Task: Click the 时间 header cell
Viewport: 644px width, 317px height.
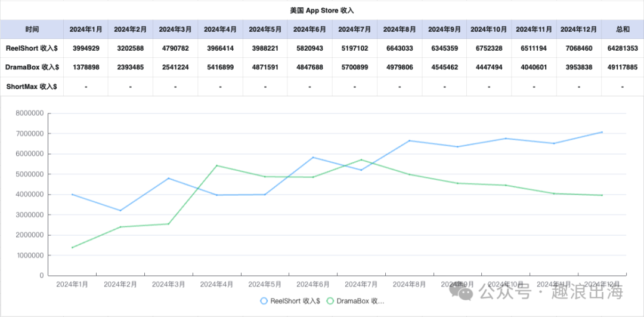Action: (x=32, y=29)
